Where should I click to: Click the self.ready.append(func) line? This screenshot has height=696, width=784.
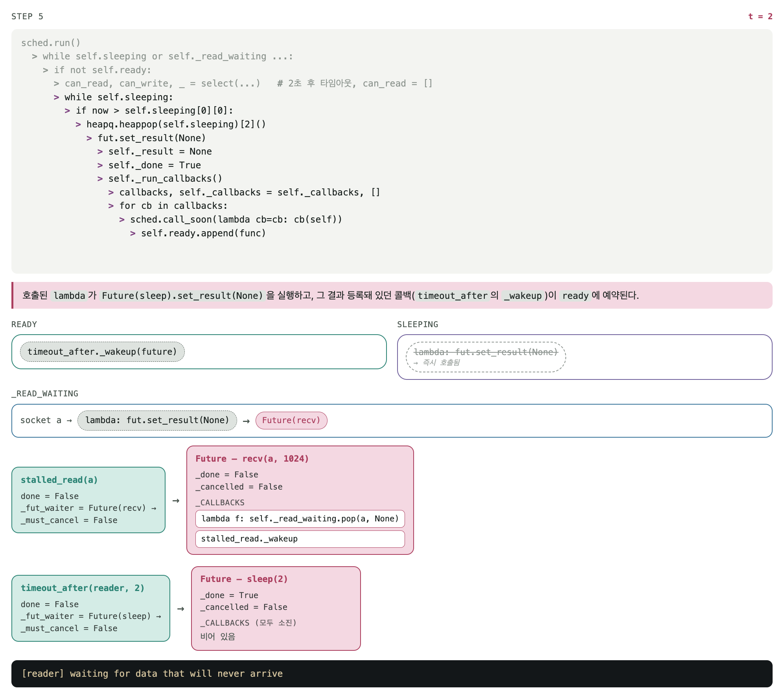(198, 233)
